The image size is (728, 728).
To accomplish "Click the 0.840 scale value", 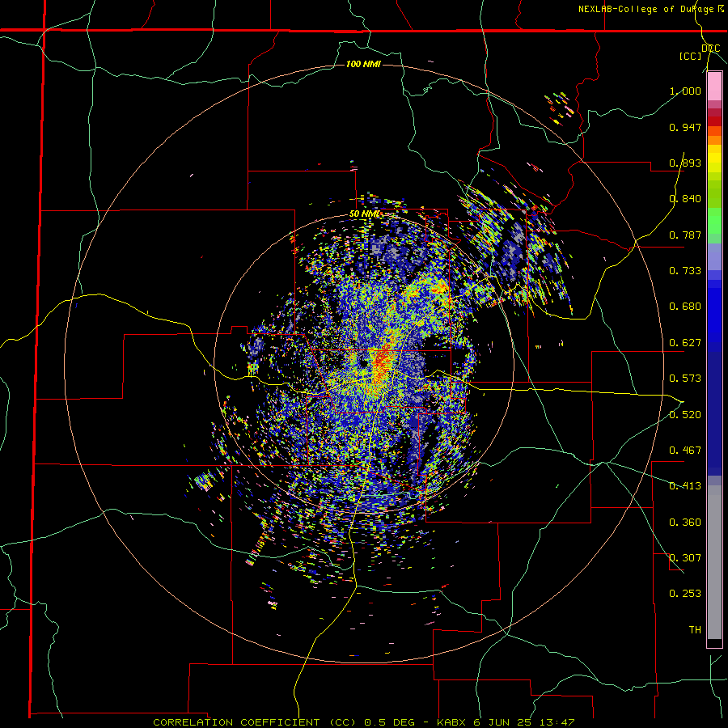I will coord(685,199).
